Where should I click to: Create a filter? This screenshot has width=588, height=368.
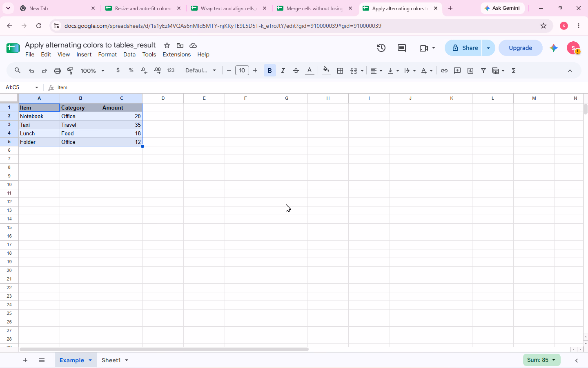(x=483, y=71)
